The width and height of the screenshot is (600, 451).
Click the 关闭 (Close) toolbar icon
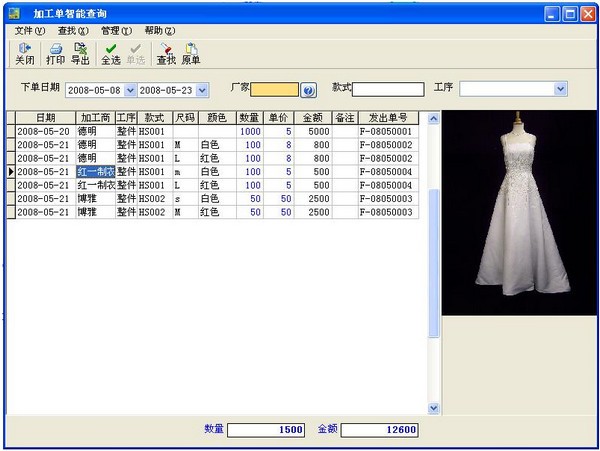(24, 54)
